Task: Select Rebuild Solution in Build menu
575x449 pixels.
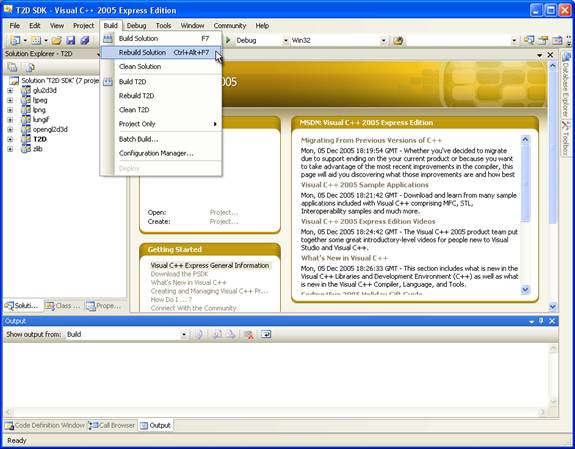Action: (161, 52)
